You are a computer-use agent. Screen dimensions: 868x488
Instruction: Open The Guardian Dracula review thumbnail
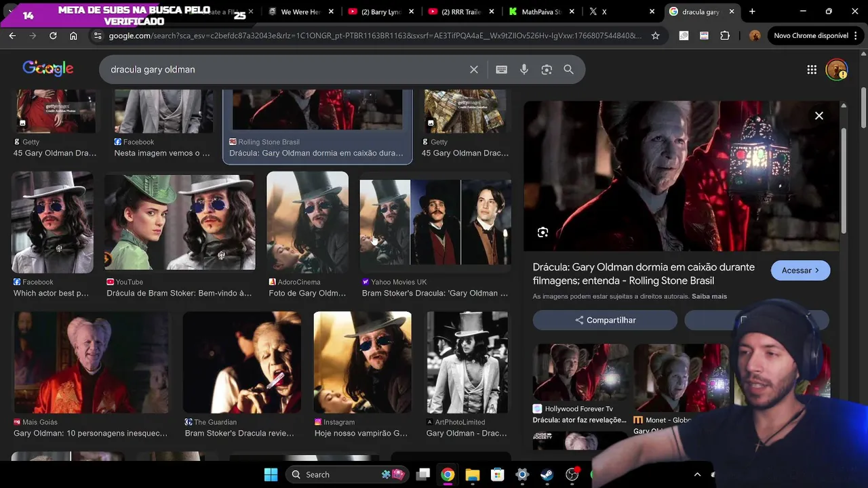pos(241,363)
